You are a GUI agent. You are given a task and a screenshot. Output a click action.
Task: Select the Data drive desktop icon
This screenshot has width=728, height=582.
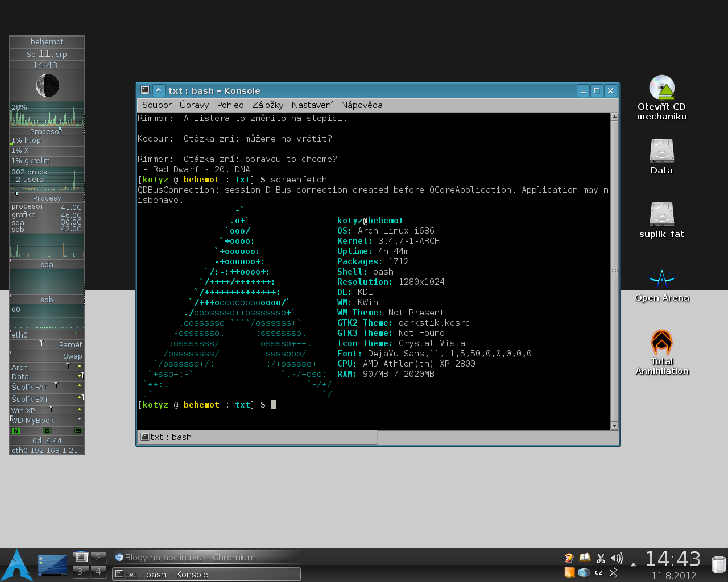(x=662, y=157)
